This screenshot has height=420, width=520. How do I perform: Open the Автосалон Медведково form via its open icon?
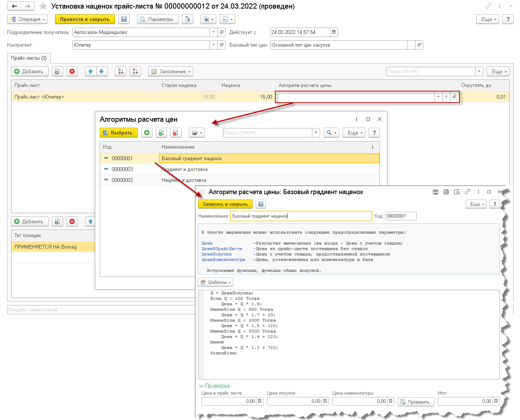(x=222, y=32)
